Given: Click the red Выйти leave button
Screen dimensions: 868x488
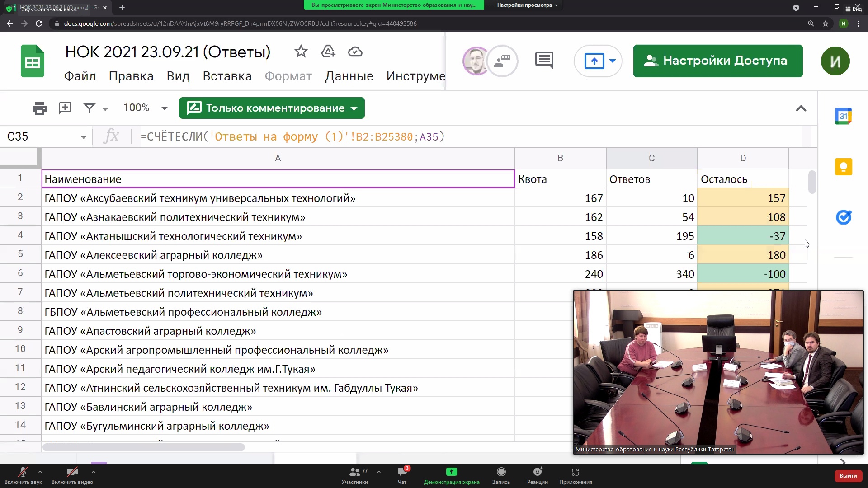Looking at the screenshot, I should 848,475.
